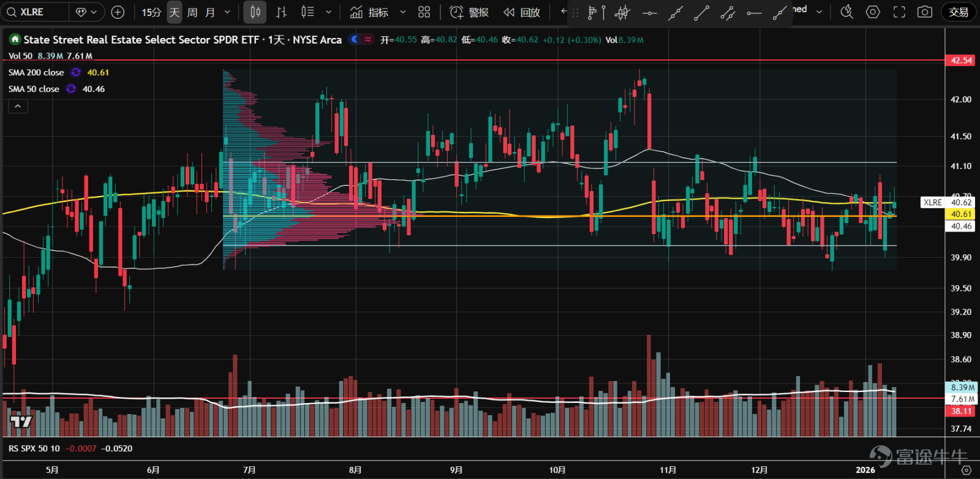Select the horizontal line drawing tool
This screenshot has height=479, width=980.
tap(649, 13)
